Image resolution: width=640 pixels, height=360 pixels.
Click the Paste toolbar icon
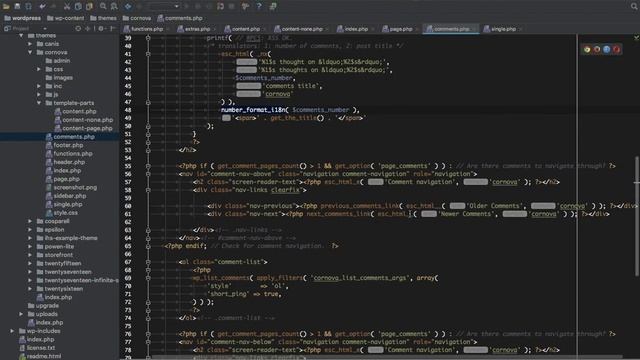click(89, 6)
